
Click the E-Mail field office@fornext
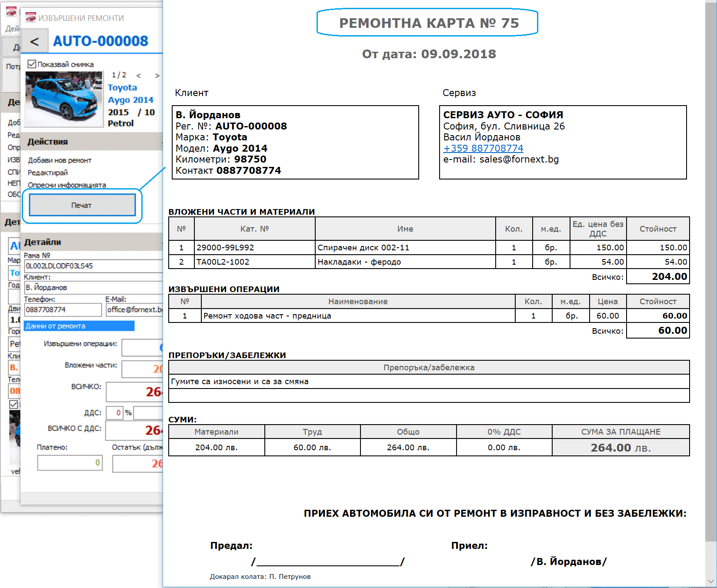pos(134,310)
